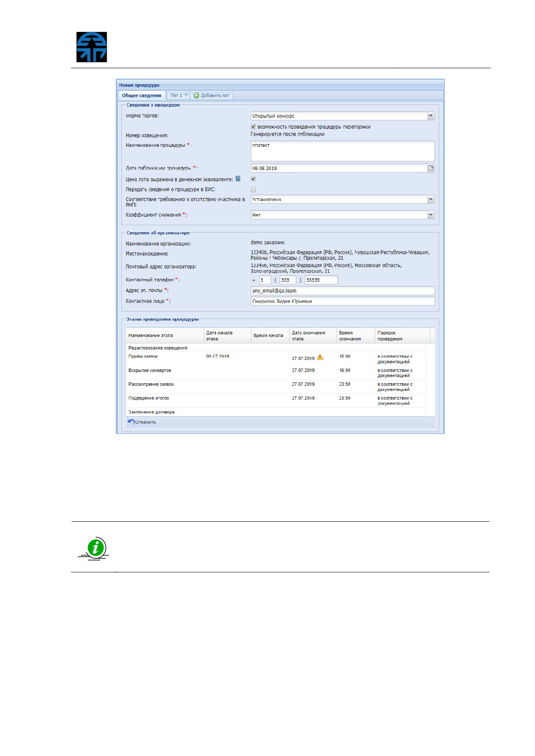Select the Заключение договора stage row
The image size is (535, 756).
click(x=276, y=412)
